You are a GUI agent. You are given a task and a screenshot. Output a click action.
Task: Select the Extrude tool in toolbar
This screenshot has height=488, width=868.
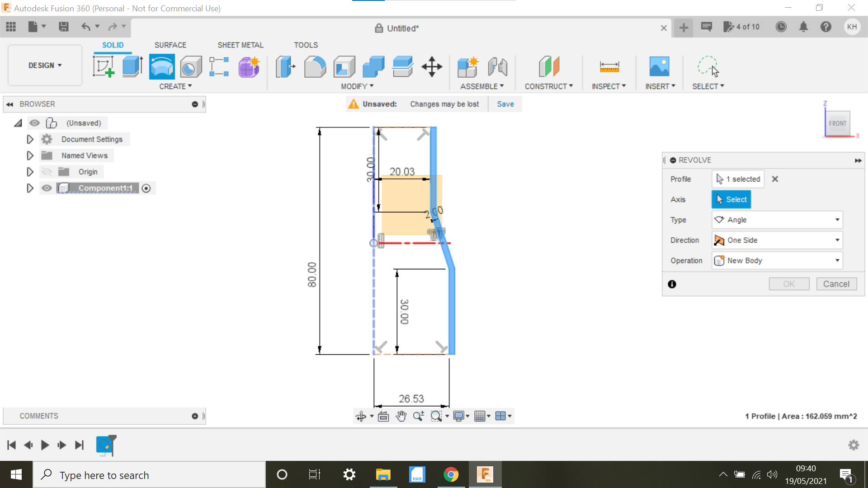132,66
